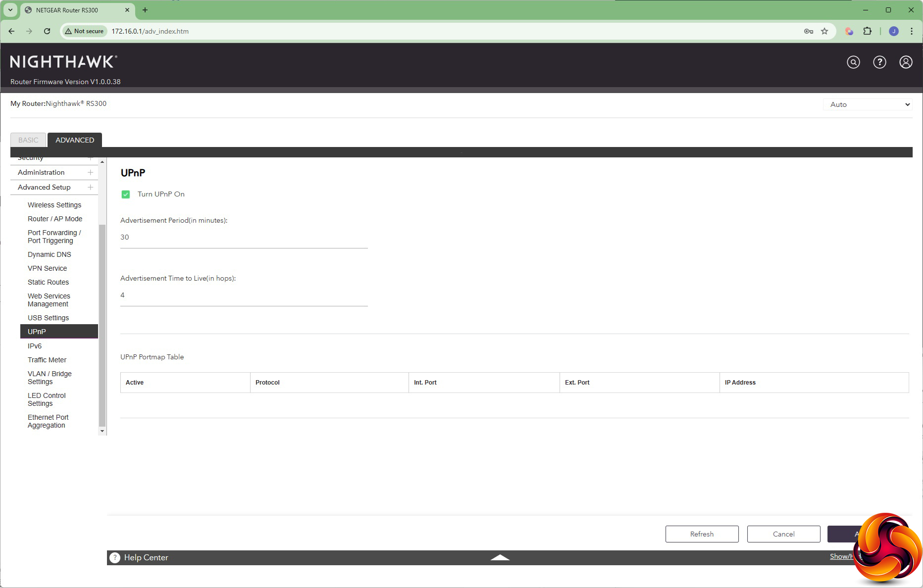Select the UPnP sidebar item
923x588 pixels.
tap(59, 332)
